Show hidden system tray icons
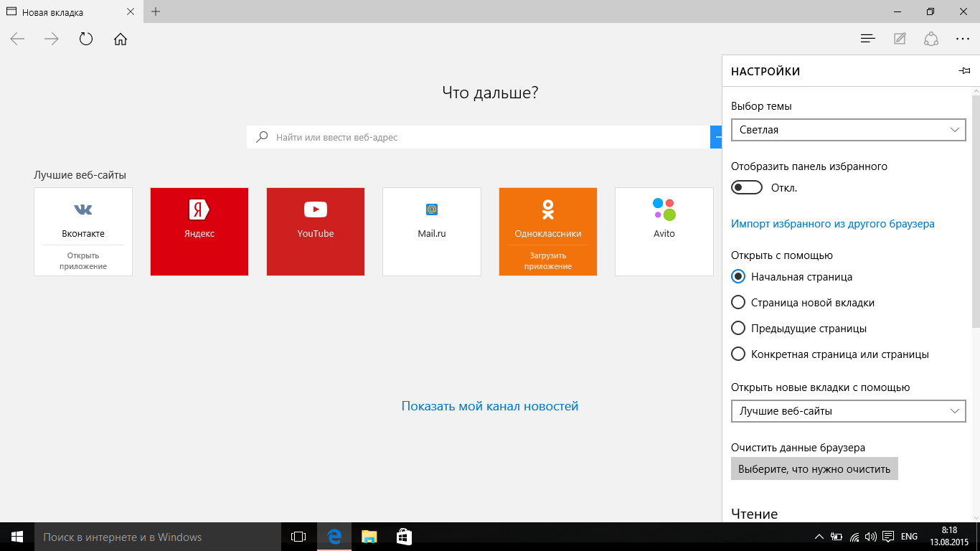The image size is (980, 551). coord(819,537)
